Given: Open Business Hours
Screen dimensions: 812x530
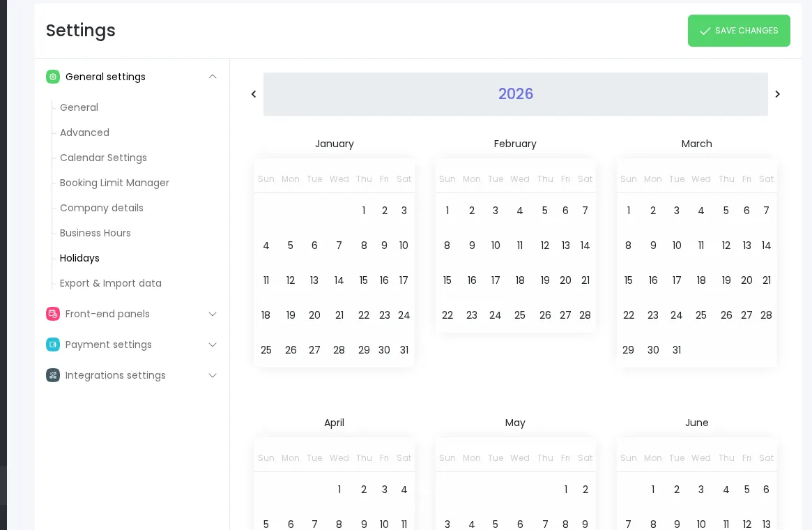Looking at the screenshot, I should click(95, 233).
